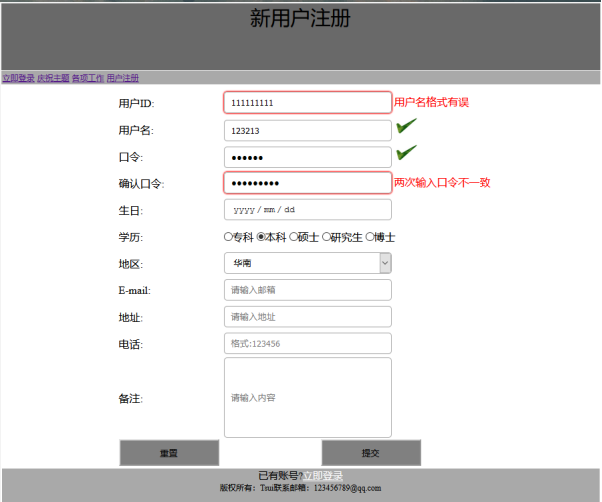Click the green checkmark beside 用户名 field
The image size is (602, 502).
[x=406, y=126]
